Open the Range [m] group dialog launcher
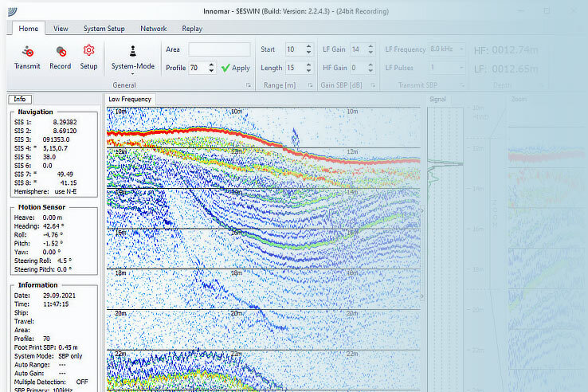The image size is (588, 392). [310, 85]
